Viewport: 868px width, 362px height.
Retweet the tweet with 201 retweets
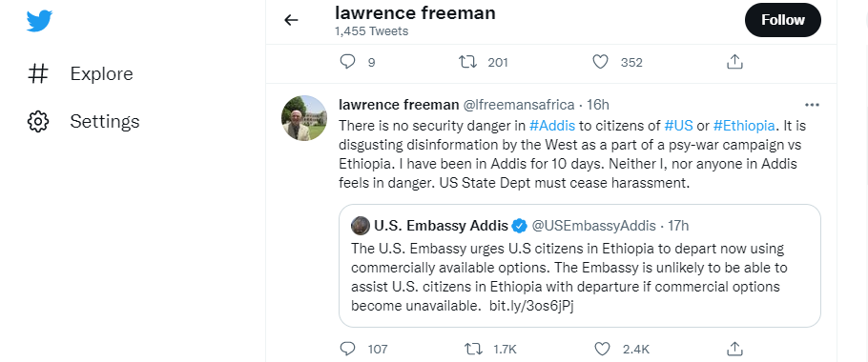coord(467,62)
